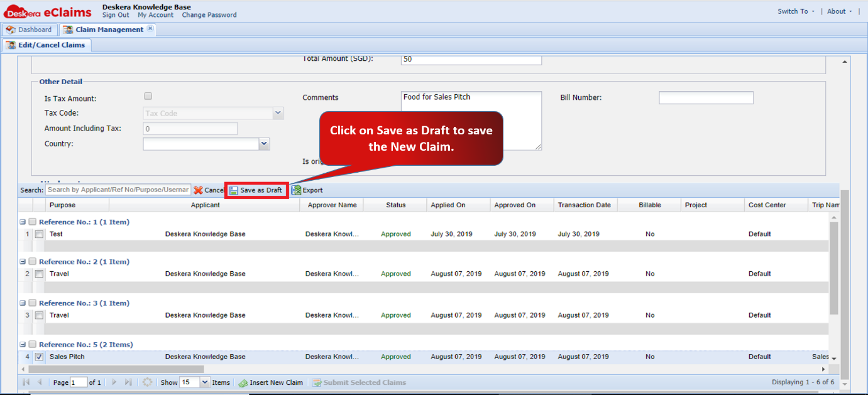Open the Country dropdown list
Screen dimensions: 868x395
tap(264, 144)
